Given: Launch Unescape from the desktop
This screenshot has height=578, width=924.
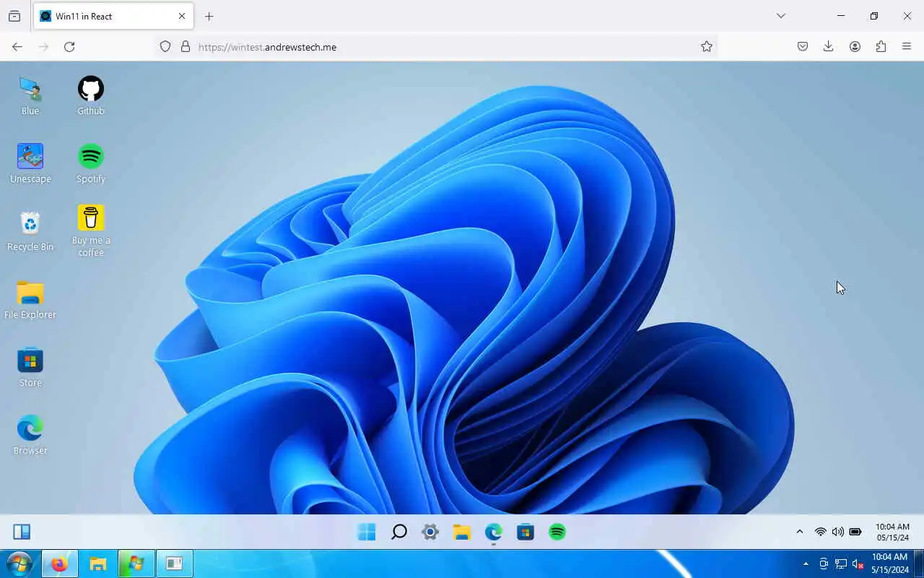Looking at the screenshot, I should point(30,163).
